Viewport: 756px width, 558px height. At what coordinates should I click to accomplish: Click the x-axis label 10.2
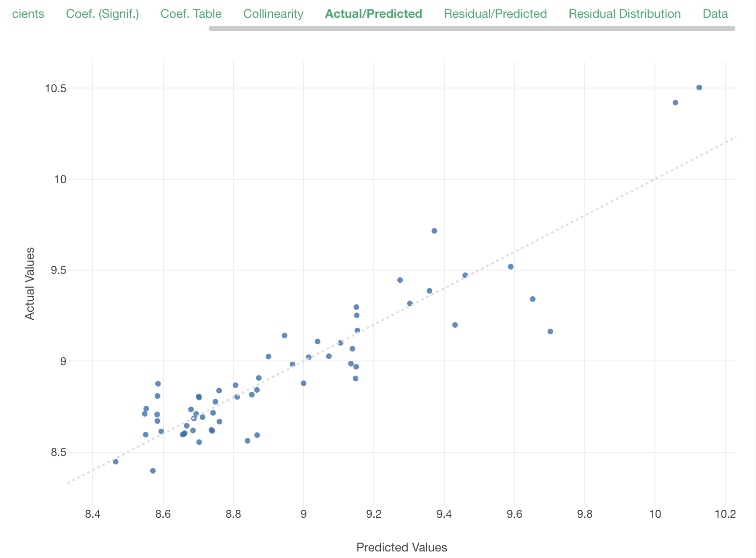(x=725, y=514)
